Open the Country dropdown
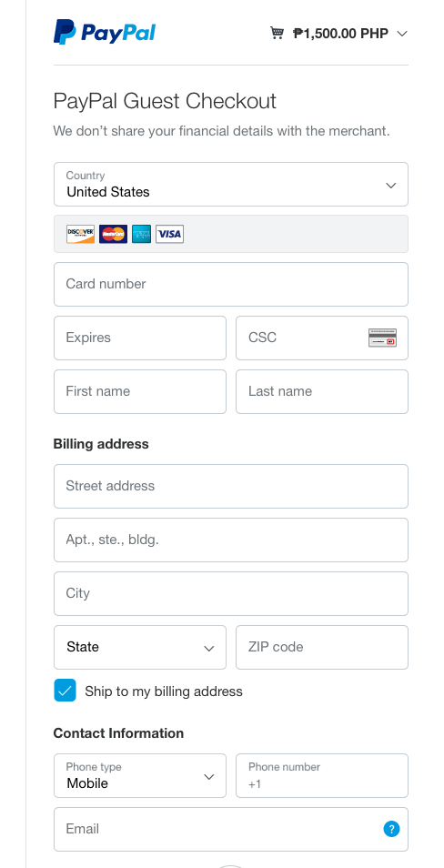444x868 pixels. pyautogui.click(x=231, y=185)
